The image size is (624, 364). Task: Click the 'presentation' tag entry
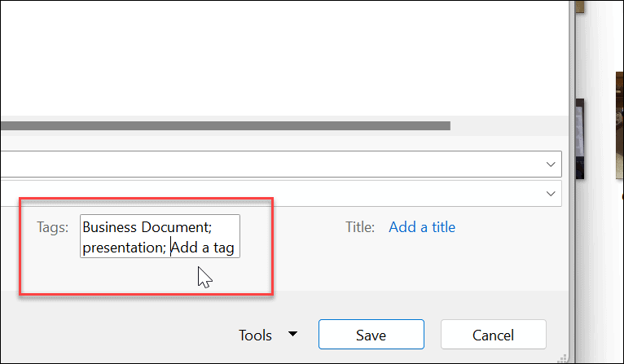122,248
